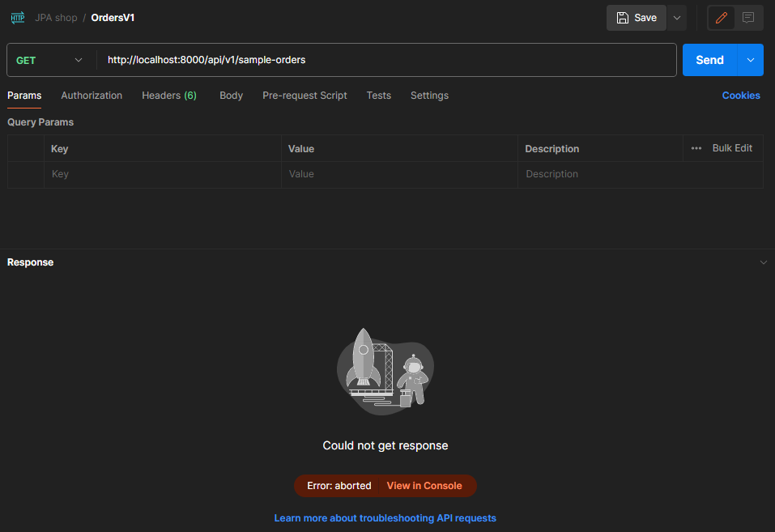Open the Save options dropdown arrow
775x532 pixels.
point(677,18)
